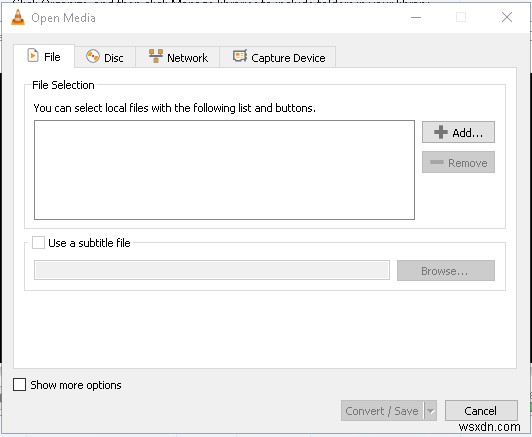Open the Disc tab
The height and width of the screenshot is (437, 532).
[105, 57]
